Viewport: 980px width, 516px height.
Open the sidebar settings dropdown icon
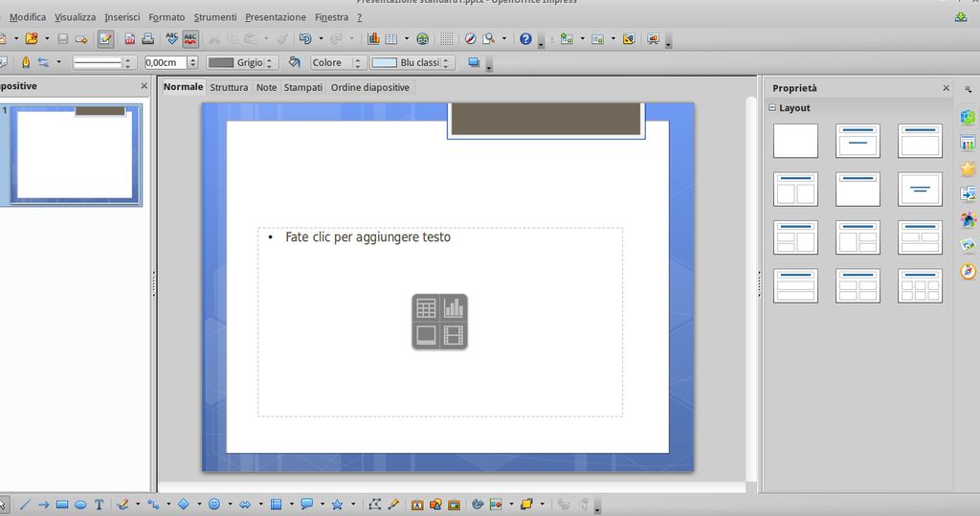pos(968,89)
